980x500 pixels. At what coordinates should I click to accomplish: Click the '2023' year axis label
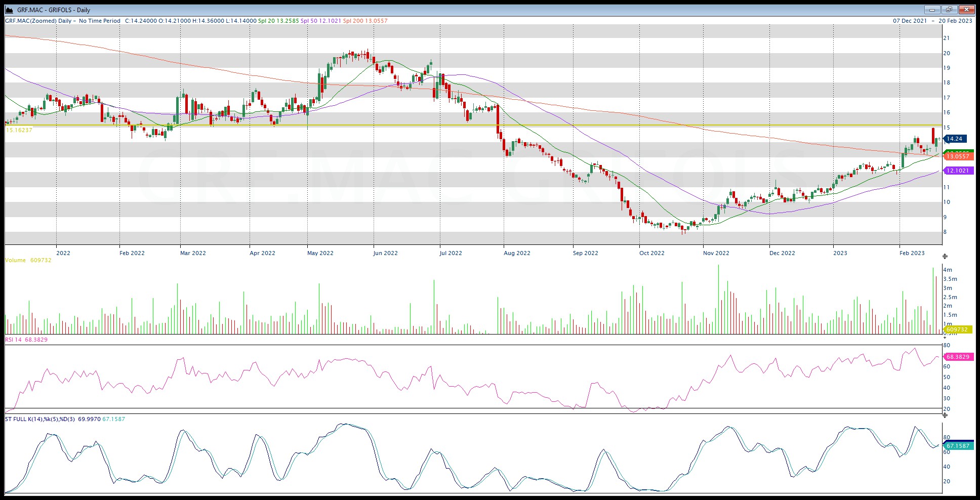click(x=840, y=253)
